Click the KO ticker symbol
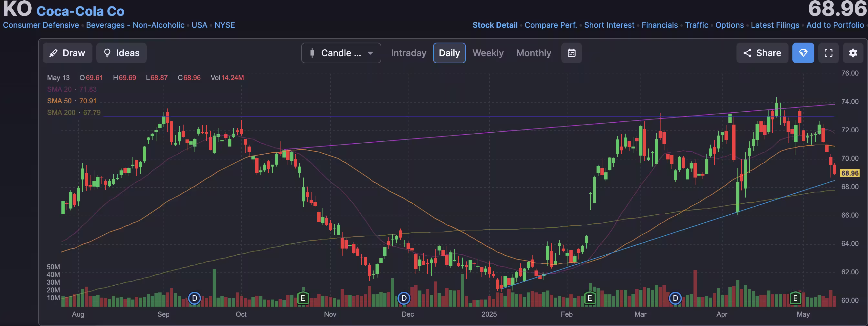Screen dimensions: 868x326 (x=17, y=9)
